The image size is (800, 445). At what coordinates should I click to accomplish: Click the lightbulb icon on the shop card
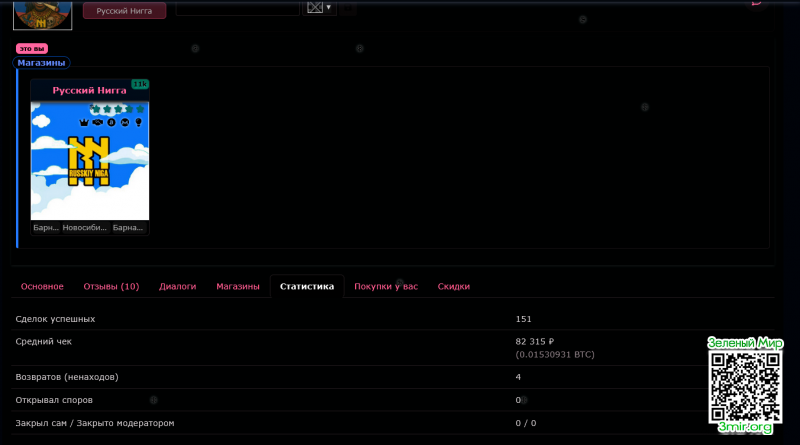(x=139, y=122)
